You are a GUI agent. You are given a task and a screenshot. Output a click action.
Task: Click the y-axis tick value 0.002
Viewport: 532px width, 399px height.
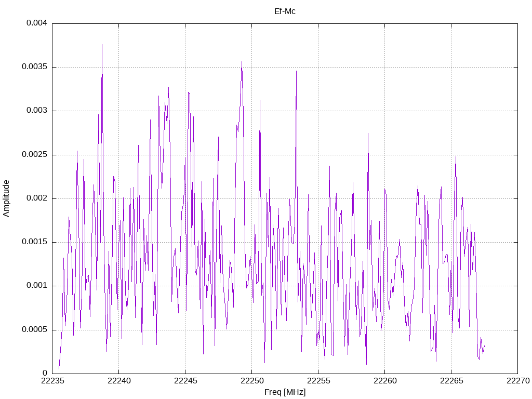click(37, 198)
